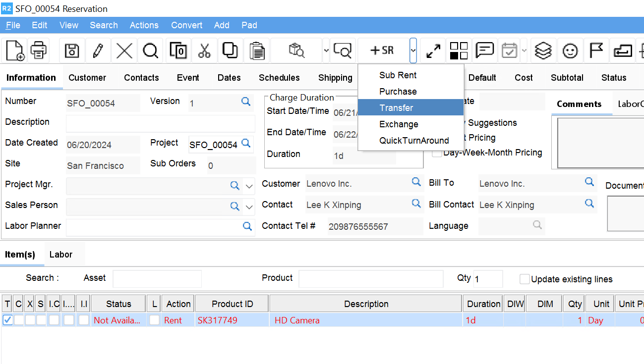Click inside the Product search field
The width and height of the screenshot is (644, 364).
[371, 279]
